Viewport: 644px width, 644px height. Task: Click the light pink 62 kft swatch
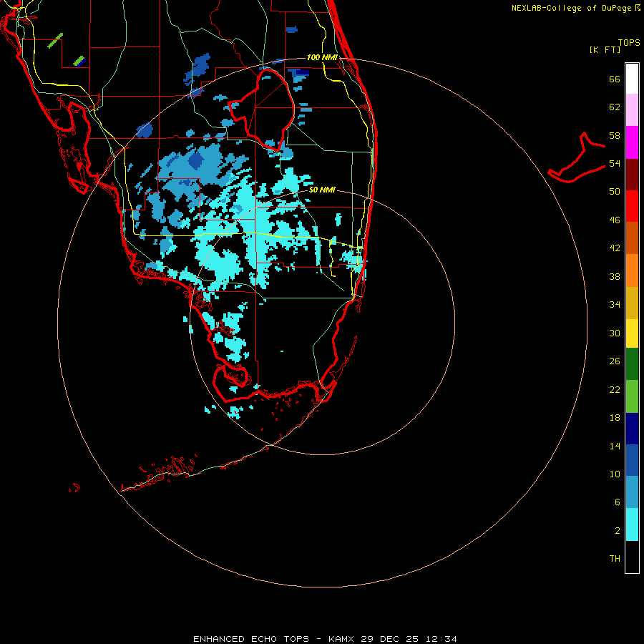(x=632, y=110)
